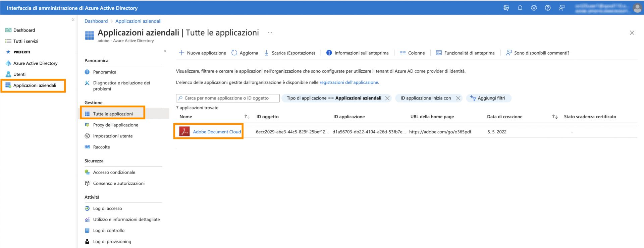Open Diagnostica e risoluzione dei problemi
This screenshot has height=248, width=644.
click(121, 86)
